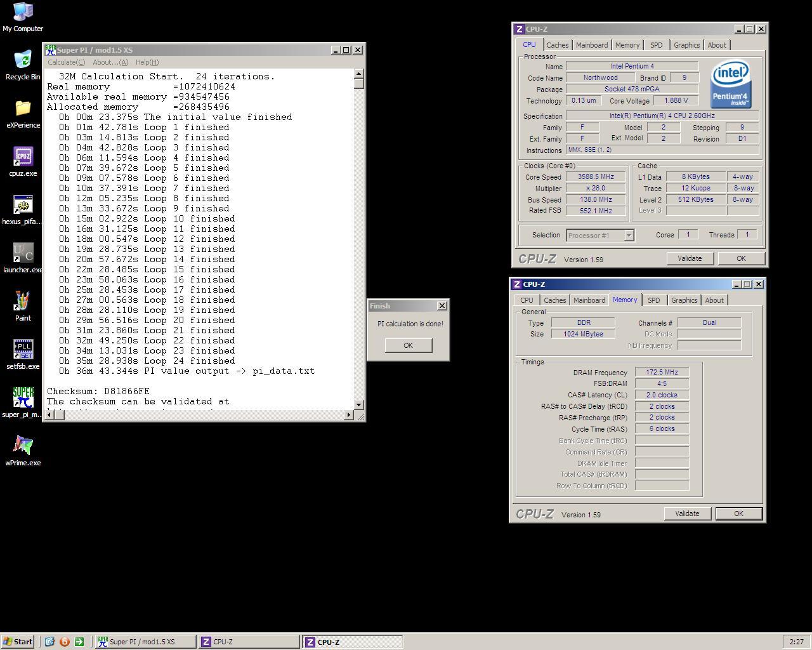This screenshot has height=650, width=812.
Task: Expand the Processor #1 selection dropdown
Action: tap(629, 235)
